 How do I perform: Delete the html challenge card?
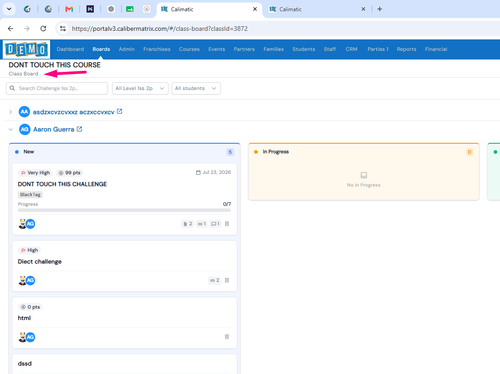pyautogui.click(x=227, y=337)
